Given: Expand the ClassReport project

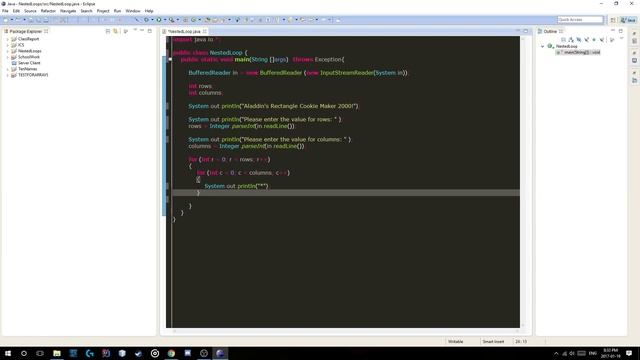Looking at the screenshot, I should point(7,39).
